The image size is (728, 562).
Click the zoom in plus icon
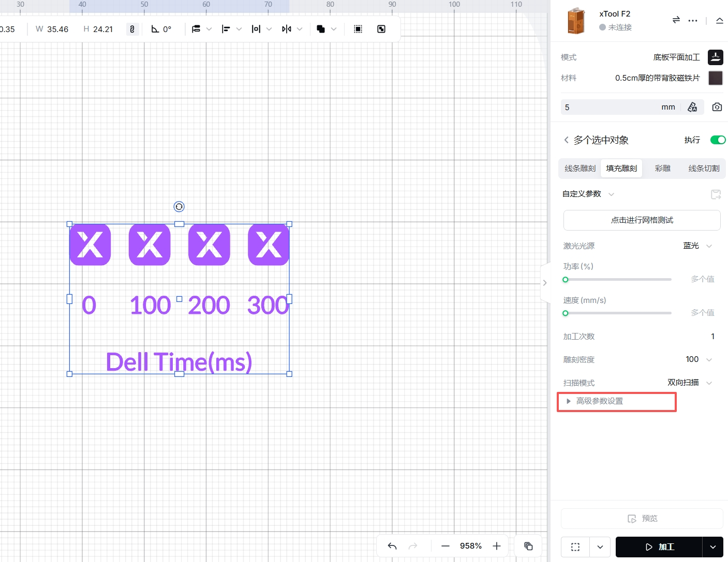coord(497,546)
